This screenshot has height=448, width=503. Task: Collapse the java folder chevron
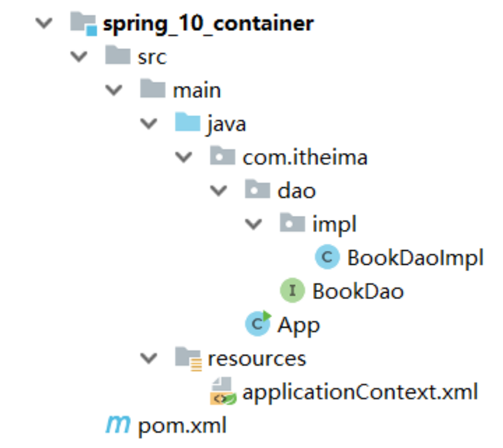coord(149,123)
